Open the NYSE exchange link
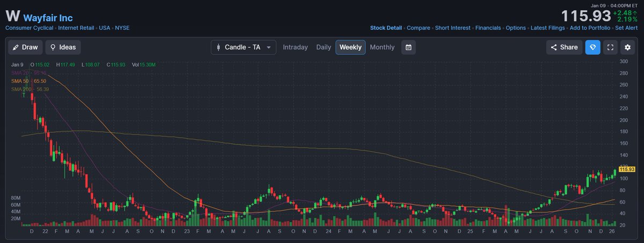This screenshot has height=243, width=644. click(122, 28)
